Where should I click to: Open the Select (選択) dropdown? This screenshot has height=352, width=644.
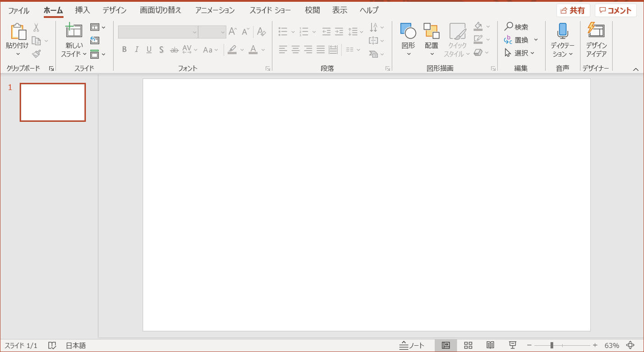click(519, 53)
